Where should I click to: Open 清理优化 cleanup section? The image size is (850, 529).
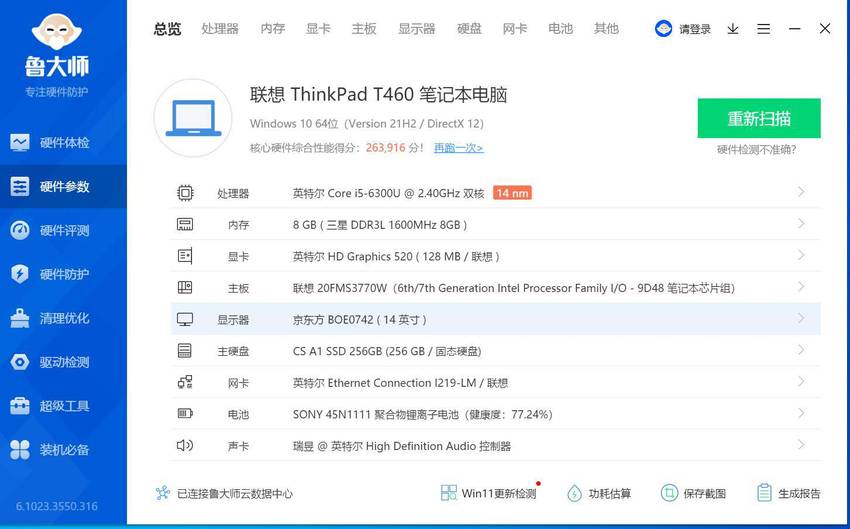point(63,318)
